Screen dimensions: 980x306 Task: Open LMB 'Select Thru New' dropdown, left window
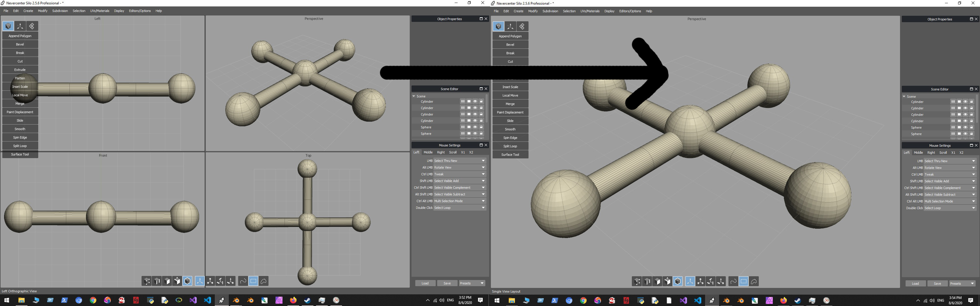(x=460, y=161)
